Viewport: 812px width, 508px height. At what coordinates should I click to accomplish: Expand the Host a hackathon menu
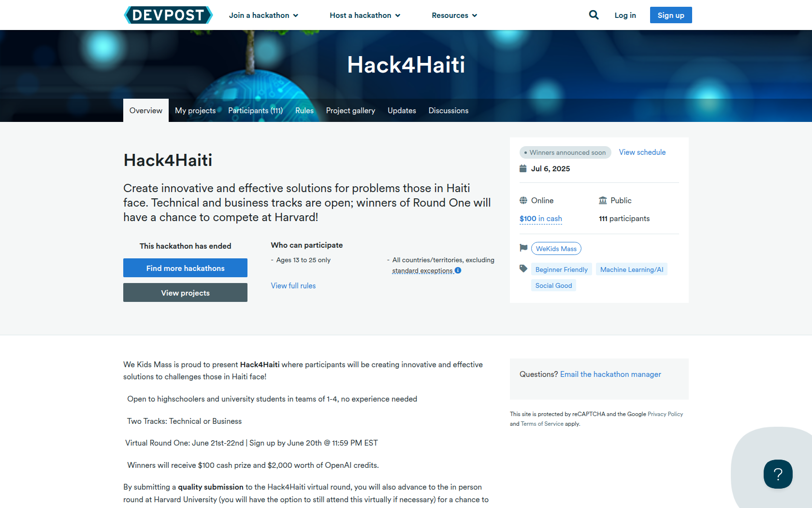tap(365, 15)
